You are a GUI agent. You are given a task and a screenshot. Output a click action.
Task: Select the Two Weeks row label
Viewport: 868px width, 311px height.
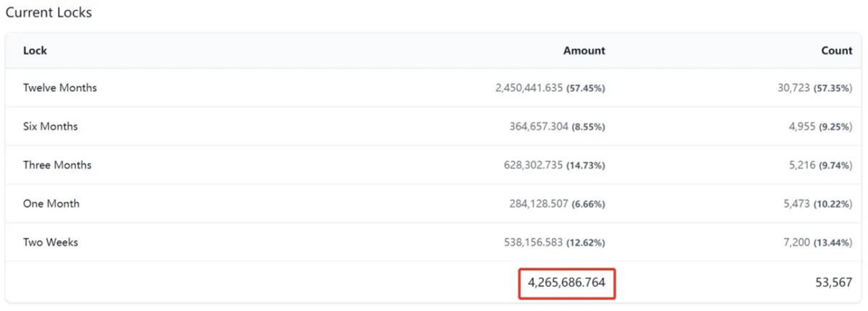(x=50, y=242)
